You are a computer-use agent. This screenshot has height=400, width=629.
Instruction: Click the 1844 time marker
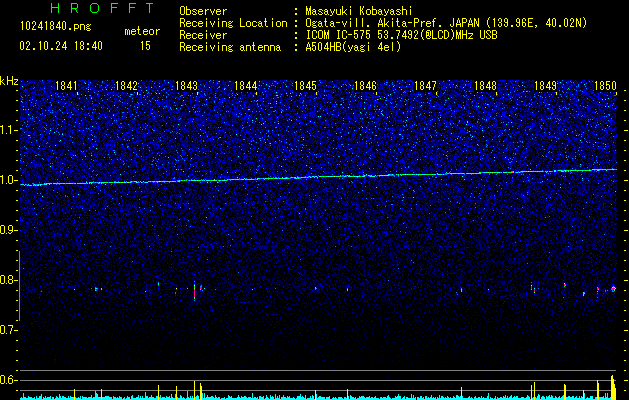(246, 86)
